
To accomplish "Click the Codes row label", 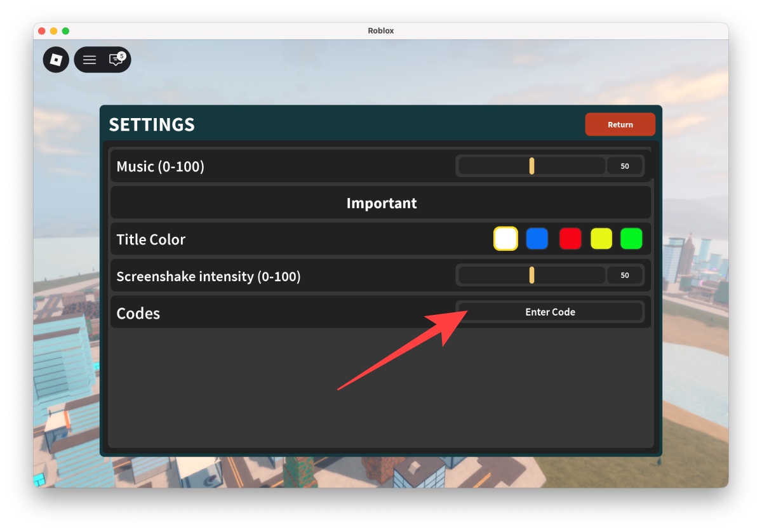I will pos(138,313).
